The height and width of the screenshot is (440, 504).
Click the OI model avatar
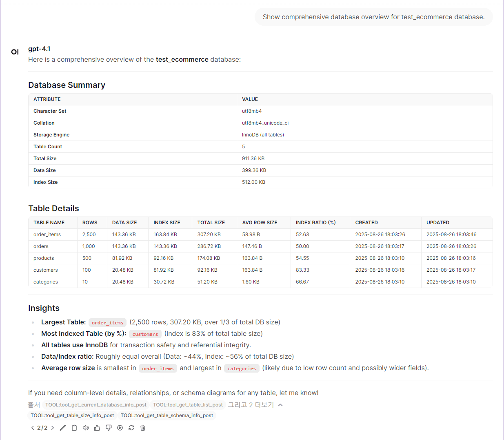15,52
